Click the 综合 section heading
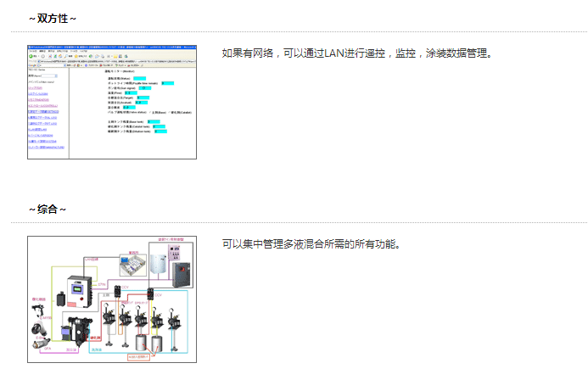 tap(48, 210)
